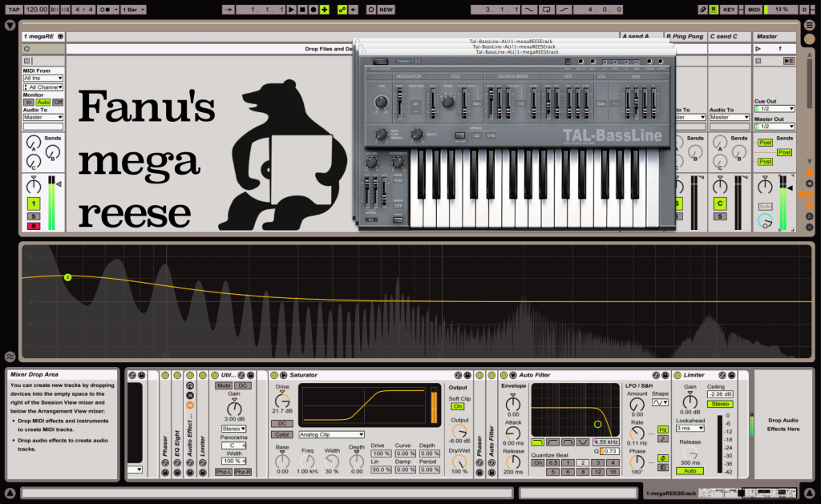Select the B Ping Pong return track header
Viewport: 821px width, 504px height.
pyautogui.click(x=685, y=36)
